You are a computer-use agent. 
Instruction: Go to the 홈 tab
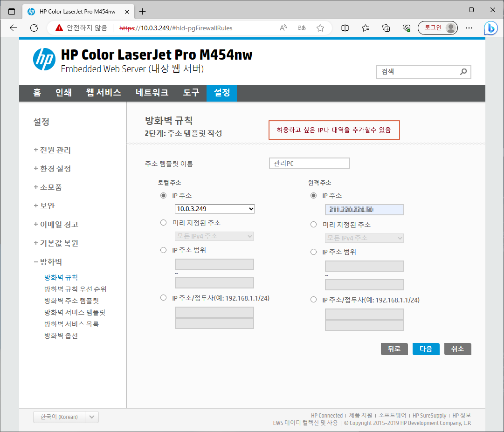(x=37, y=93)
